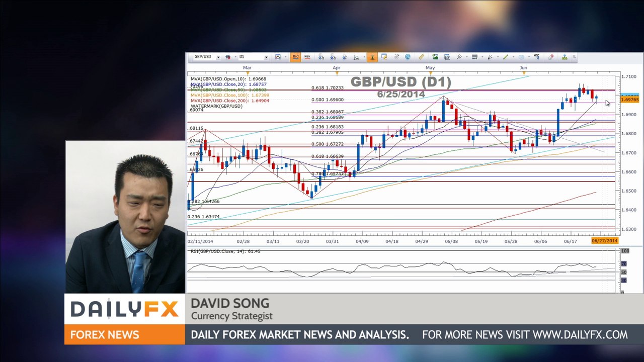Select the fan lines tool
Image resolution: width=644 pixels, height=362 pixels.
click(x=490, y=57)
